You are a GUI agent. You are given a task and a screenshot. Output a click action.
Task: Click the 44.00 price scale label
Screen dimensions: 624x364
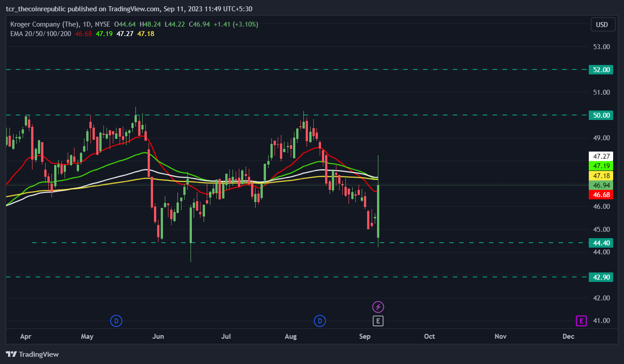pyautogui.click(x=601, y=252)
